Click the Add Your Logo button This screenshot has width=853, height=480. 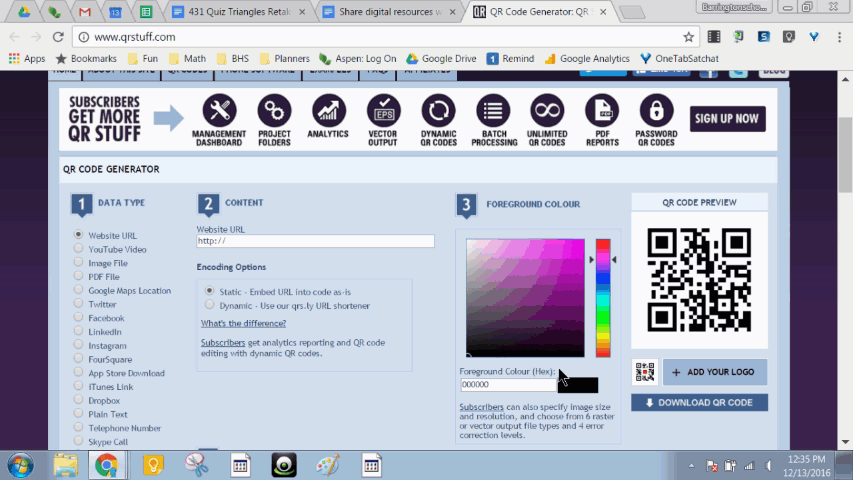pyautogui.click(x=715, y=372)
